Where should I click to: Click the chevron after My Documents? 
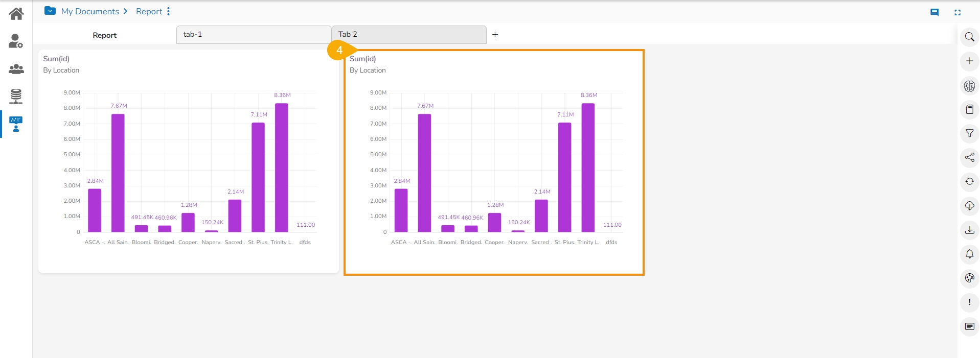point(125,11)
